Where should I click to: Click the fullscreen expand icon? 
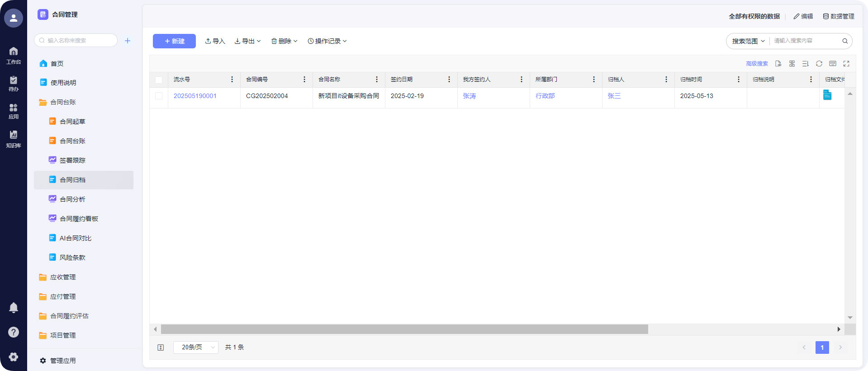(846, 64)
